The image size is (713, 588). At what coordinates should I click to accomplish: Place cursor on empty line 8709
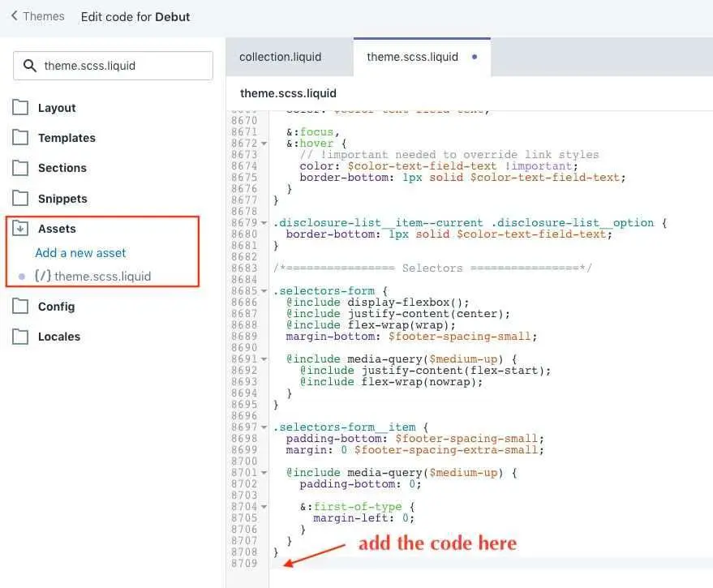[487, 563]
